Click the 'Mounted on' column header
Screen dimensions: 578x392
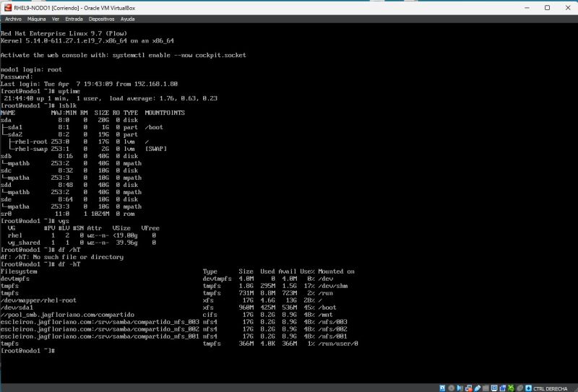point(336,271)
